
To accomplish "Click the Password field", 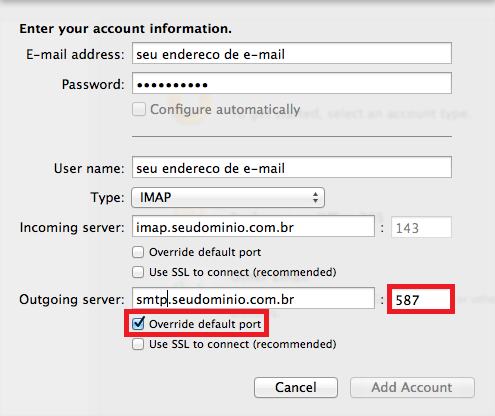I will [292, 83].
